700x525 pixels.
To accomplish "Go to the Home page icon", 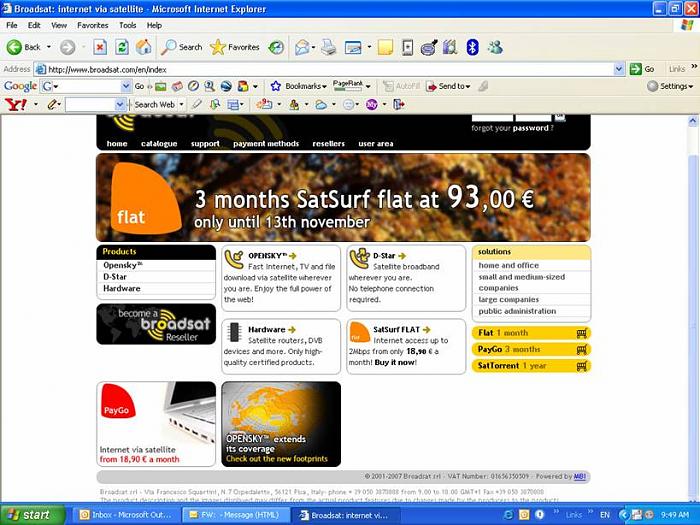I will (144, 47).
